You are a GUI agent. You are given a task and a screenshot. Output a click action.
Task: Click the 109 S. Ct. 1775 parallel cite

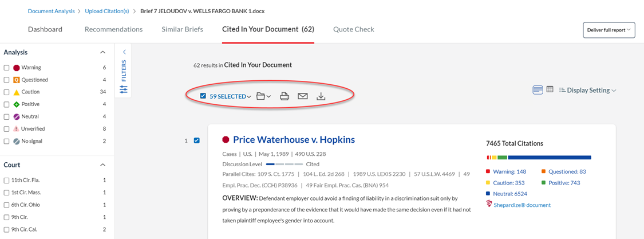coord(275,174)
